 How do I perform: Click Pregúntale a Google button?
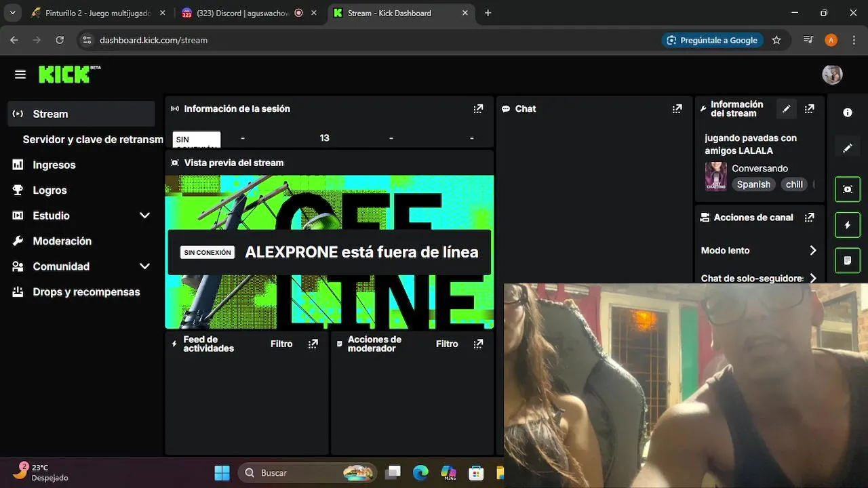click(712, 40)
